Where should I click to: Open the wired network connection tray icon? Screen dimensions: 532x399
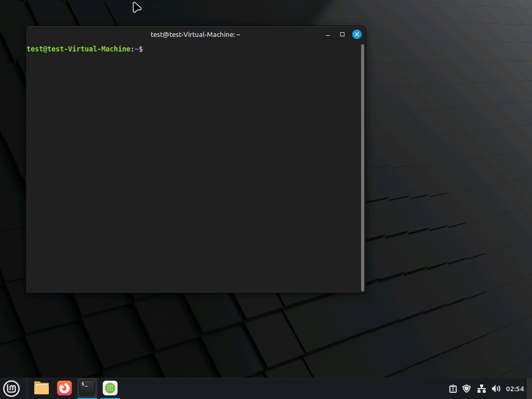(482, 389)
